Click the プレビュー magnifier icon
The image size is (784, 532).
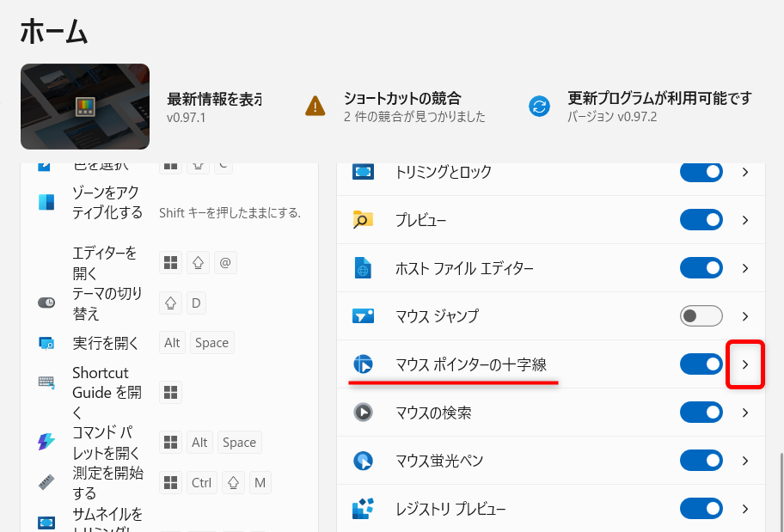363,219
